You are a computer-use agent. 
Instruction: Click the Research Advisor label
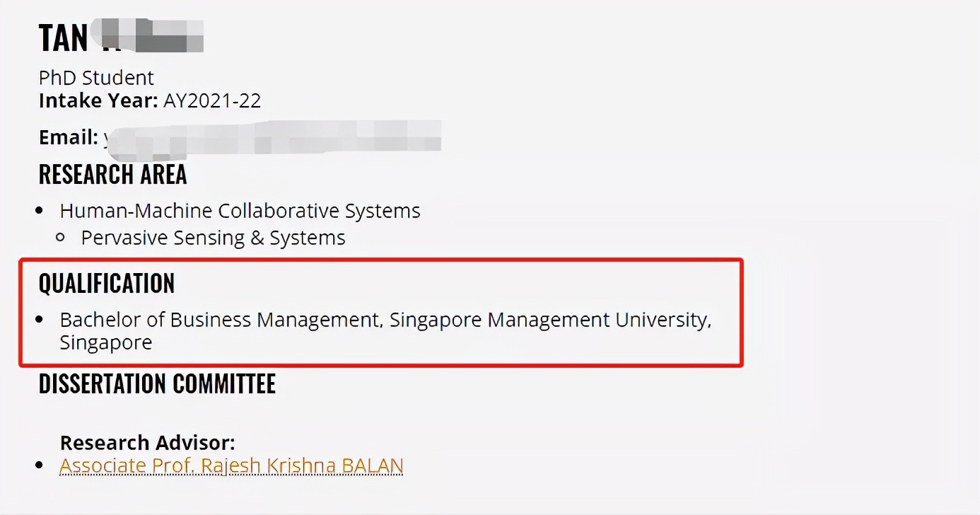click(147, 443)
